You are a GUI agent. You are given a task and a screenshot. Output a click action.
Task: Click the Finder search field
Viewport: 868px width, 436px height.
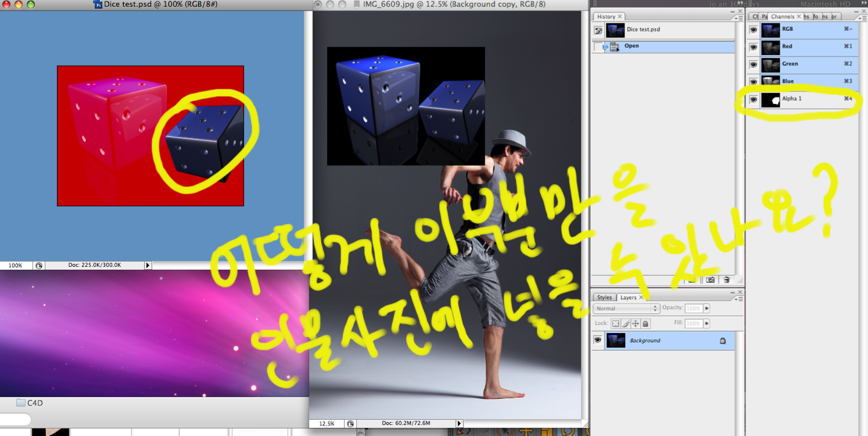(15, 419)
